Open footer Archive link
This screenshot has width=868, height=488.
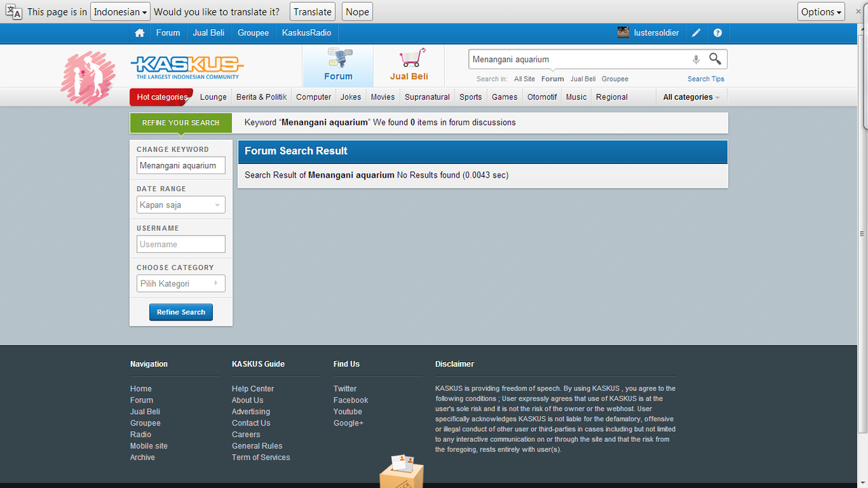pyautogui.click(x=142, y=457)
